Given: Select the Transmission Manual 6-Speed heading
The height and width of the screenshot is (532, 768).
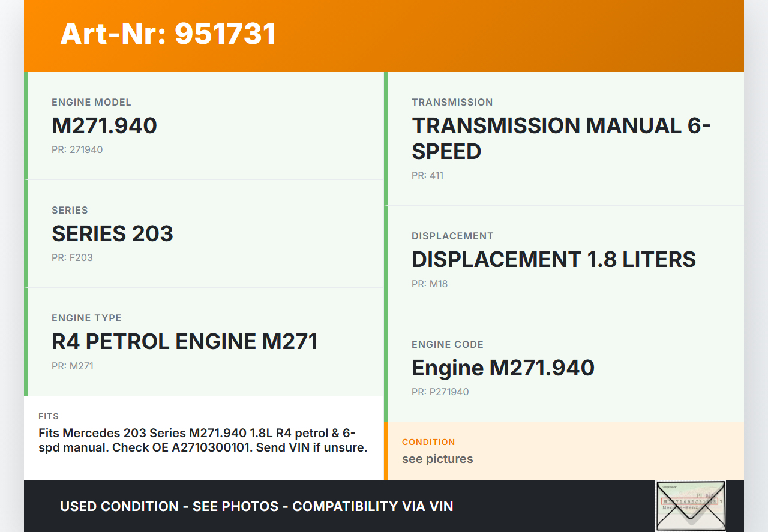Looking at the screenshot, I should coord(560,139).
